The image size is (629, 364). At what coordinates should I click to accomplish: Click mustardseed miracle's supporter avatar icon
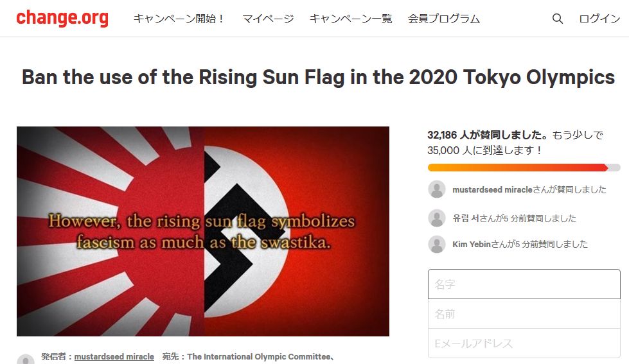click(x=437, y=189)
